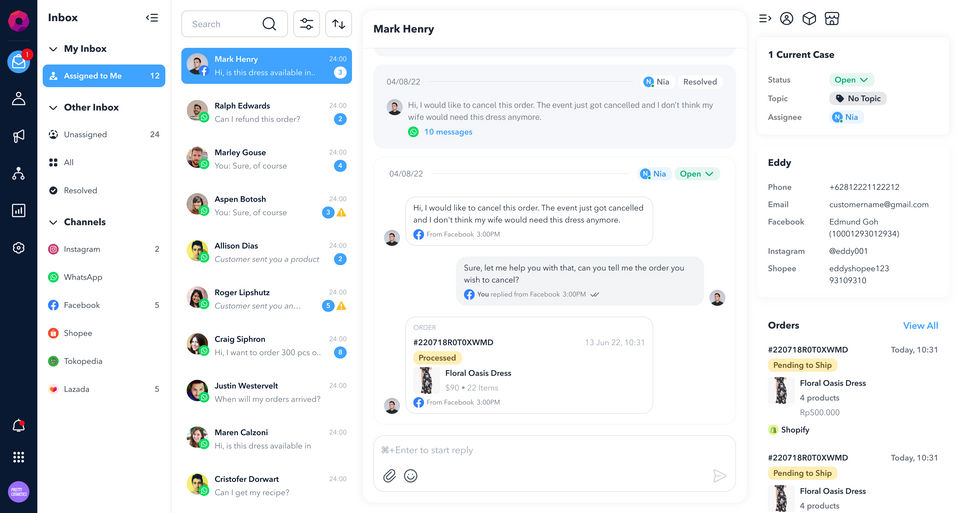Open Maren Calzoni conversation

(266, 439)
